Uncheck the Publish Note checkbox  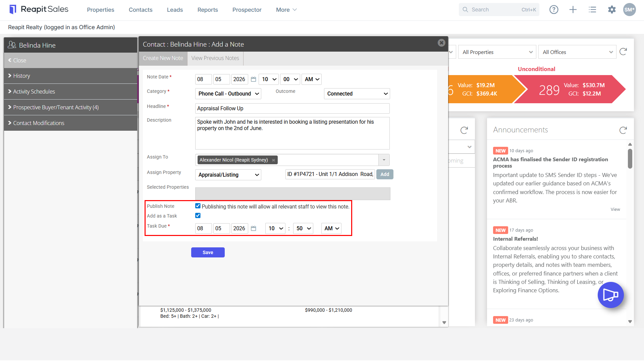point(198,206)
